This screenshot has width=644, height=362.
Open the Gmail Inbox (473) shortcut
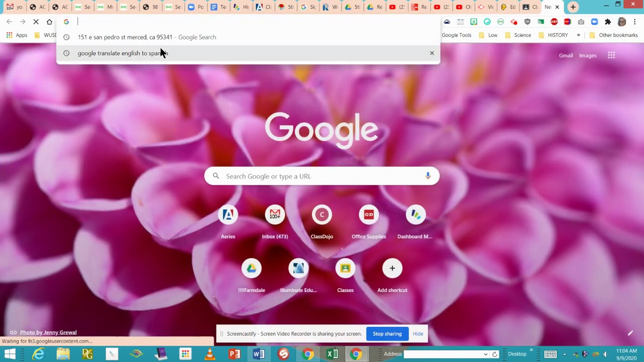[275, 222]
